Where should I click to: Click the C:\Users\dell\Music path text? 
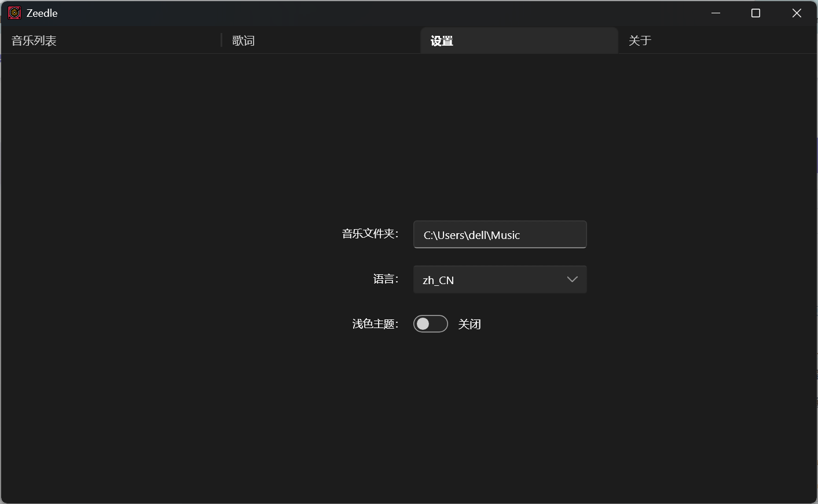472,235
